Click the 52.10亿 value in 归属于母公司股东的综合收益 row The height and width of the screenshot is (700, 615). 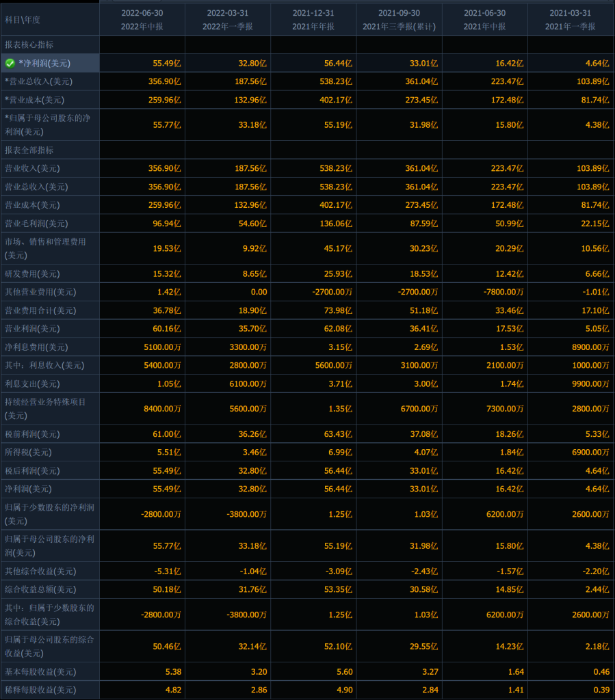click(338, 647)
